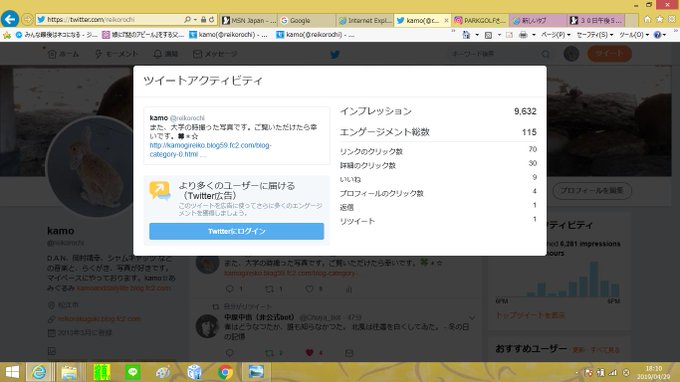Image resolution: width=680 pixels, height=382 pixels.
Task: Open Internet Explorer from the taskbar
Action: pos(39,372)
